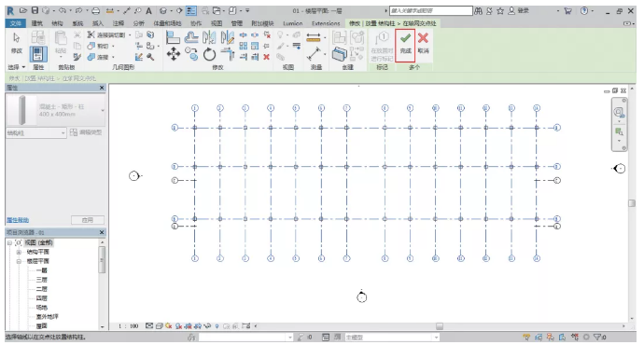Close the Properties panel
The width and height of the screenshot is (644, 345).
coord(102,88)
